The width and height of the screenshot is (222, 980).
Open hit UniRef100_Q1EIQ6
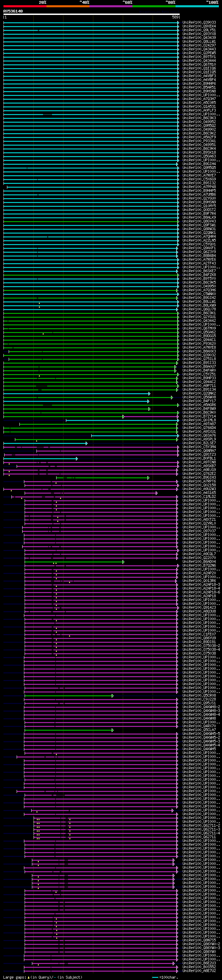click(199, 68)
